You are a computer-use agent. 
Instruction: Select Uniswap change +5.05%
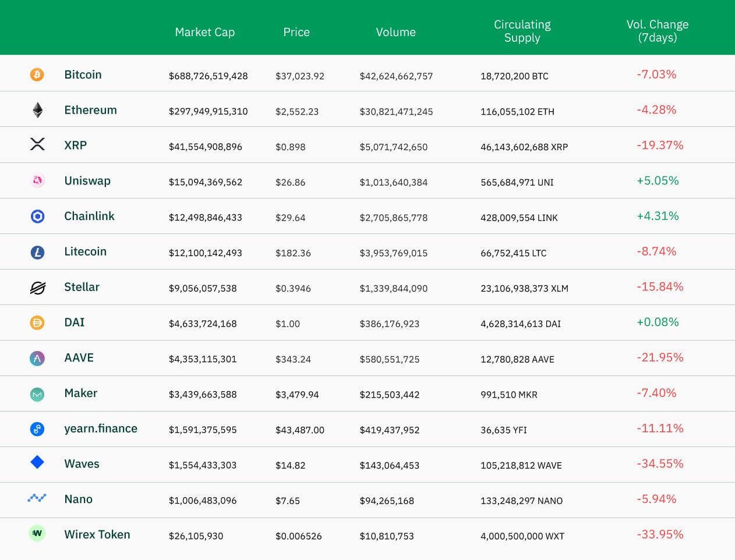[x=658, y=180]
